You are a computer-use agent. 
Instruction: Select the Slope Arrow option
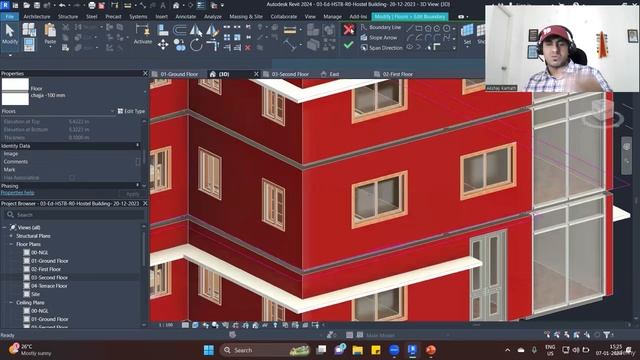tap(378, 38)
